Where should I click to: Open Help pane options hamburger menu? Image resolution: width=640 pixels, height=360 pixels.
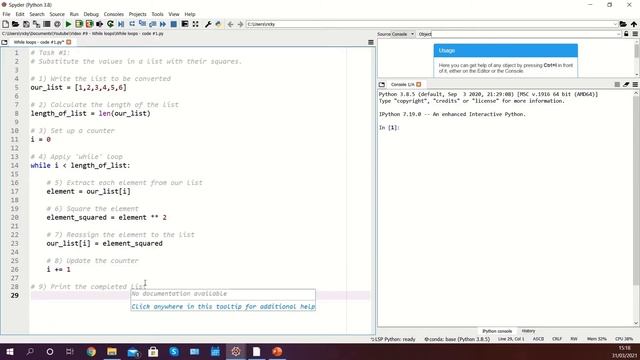click(635, 34)
